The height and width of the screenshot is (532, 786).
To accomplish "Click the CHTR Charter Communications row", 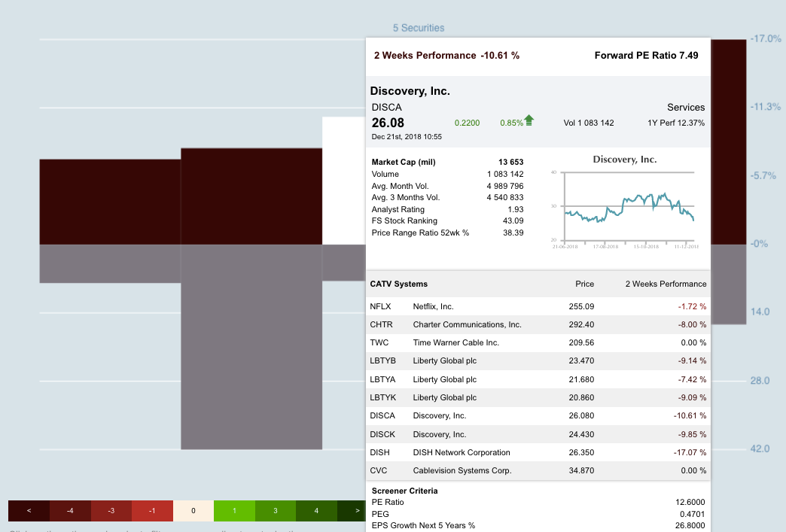I will tap(538, 324).
